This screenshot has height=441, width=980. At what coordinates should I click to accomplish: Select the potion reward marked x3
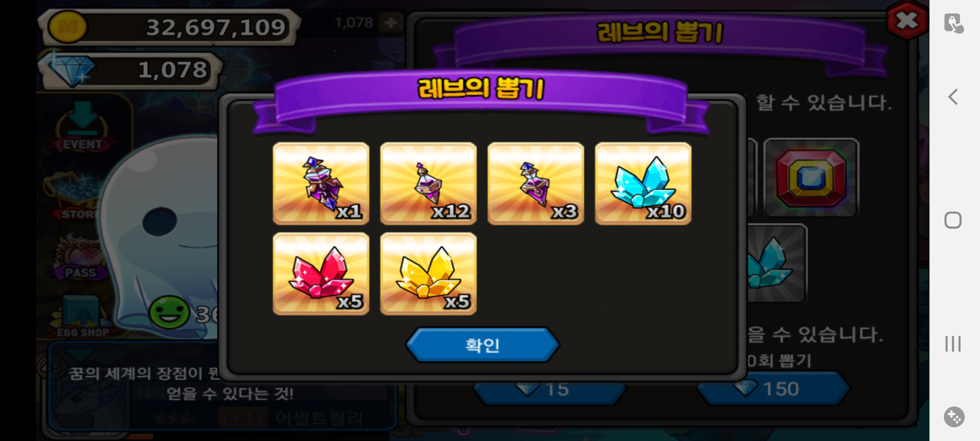(x=536, y=183)
